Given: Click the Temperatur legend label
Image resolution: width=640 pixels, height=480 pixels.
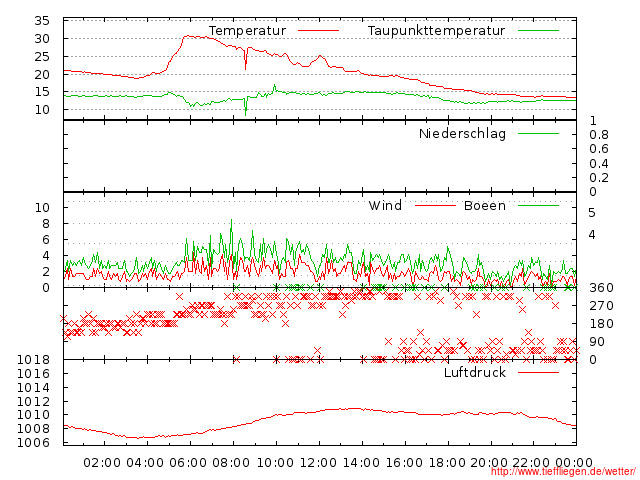Looking at the screenshot, I should [x=247, y=31].
